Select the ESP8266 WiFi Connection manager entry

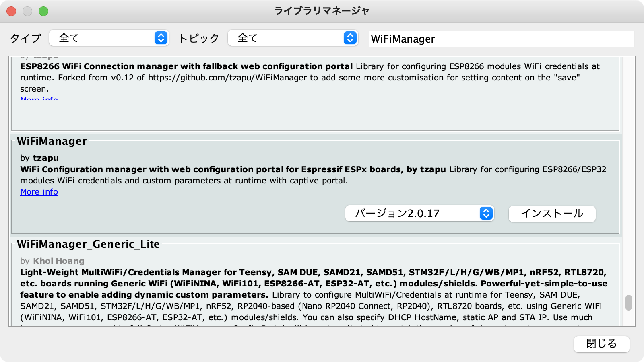pyautogui.click(x=186, y=66)
